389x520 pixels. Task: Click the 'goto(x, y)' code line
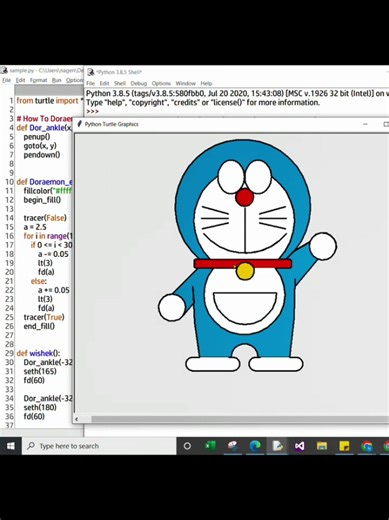(x=40, y=146)
